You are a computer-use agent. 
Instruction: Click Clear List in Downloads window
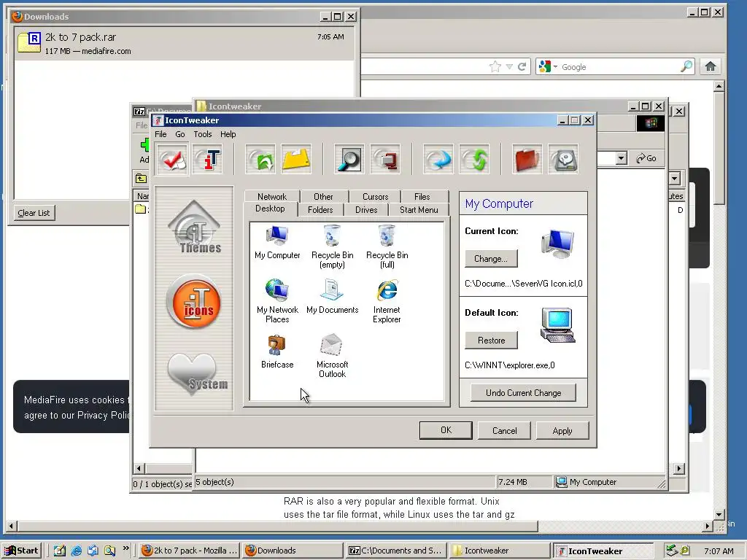point(34,213)
